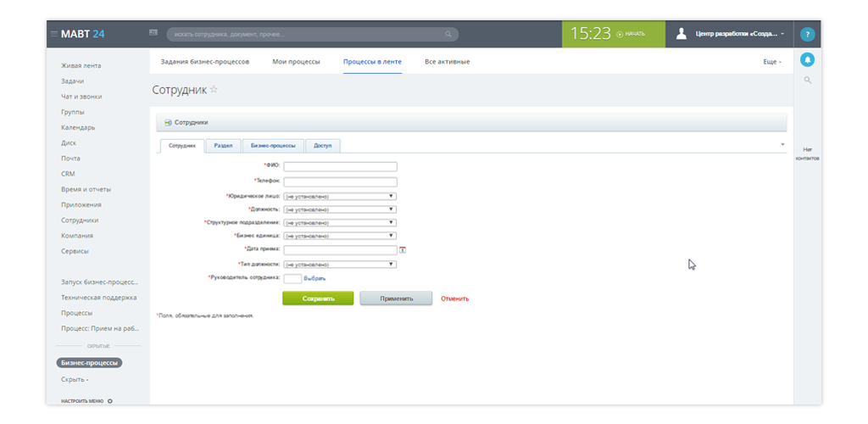Viewport: 868px width, 424px height.
Task: Switch to the Доступ form tab
Action: pos(323,146)
